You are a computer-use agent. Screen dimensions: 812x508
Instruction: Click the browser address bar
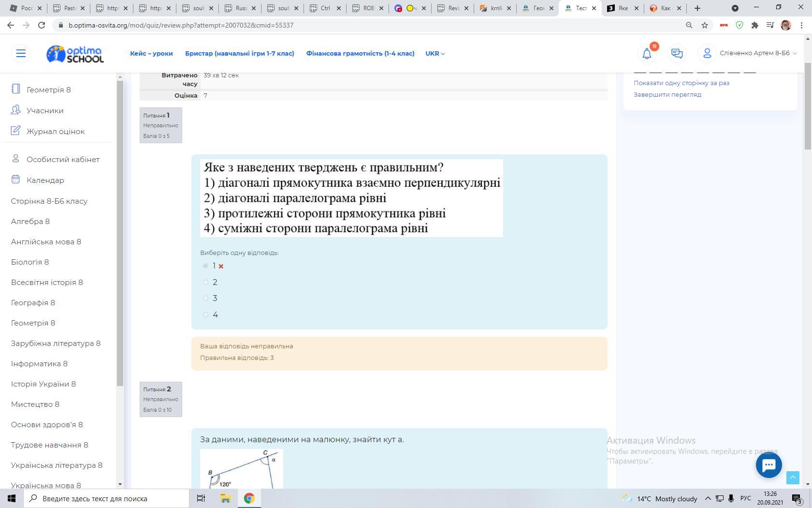pyautogui.click(x=367, y=25)
